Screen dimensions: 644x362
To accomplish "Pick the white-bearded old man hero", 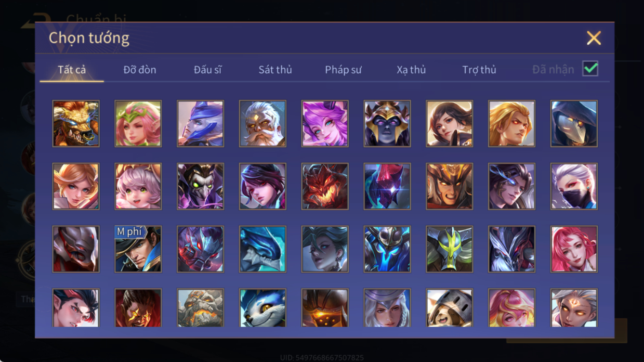I will point(262,124).
